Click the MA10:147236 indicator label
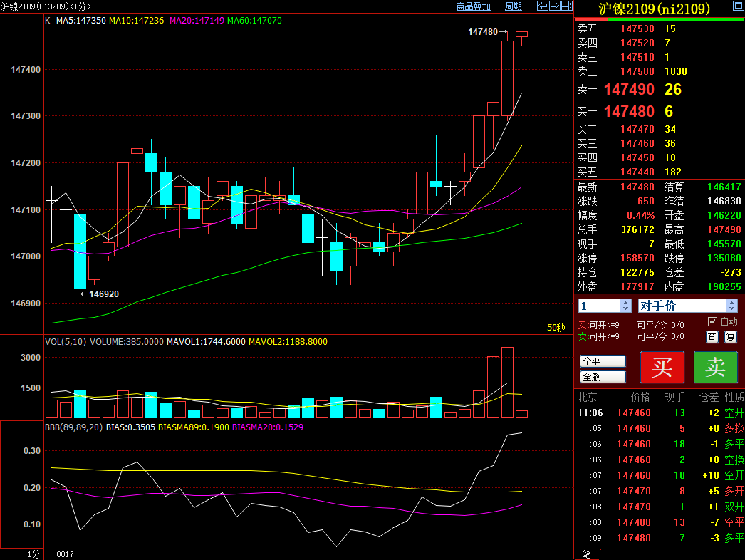The height and width of the screenshot is (560, 745). click(x=136, y=21)
